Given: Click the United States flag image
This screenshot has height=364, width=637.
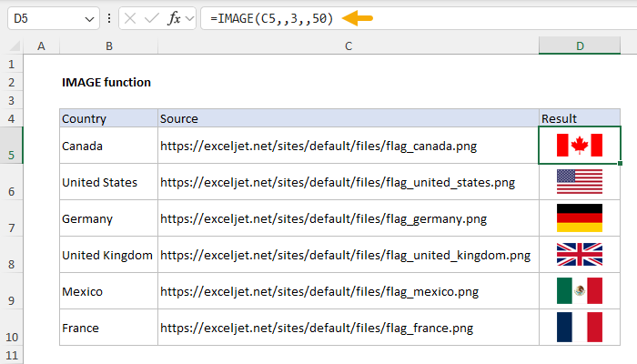Looking at the screenshot, I should pos(580,182).
